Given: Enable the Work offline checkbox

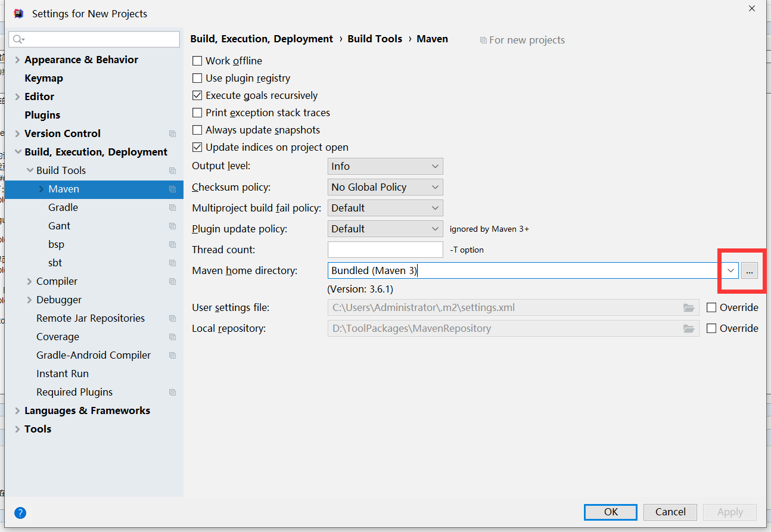Looking at the screenshot, I should coord(197,61).
